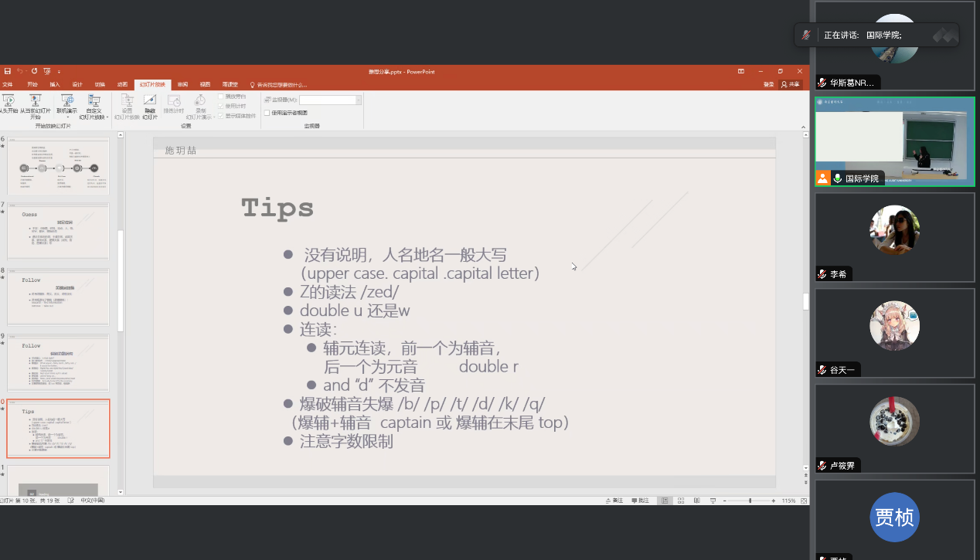Click the save icon in quick access toolbar
This screenshot has height=560, width=980.
(7, 71)
